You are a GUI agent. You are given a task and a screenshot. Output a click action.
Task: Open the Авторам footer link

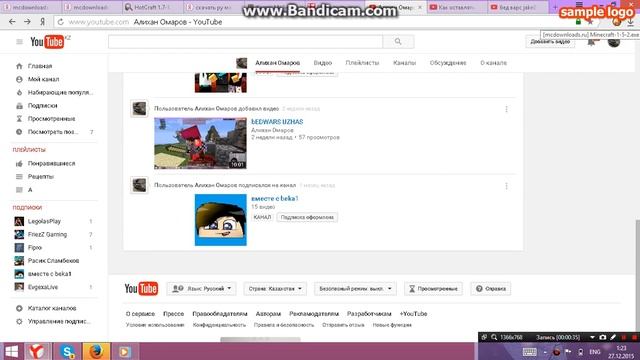tap(268, 313)
